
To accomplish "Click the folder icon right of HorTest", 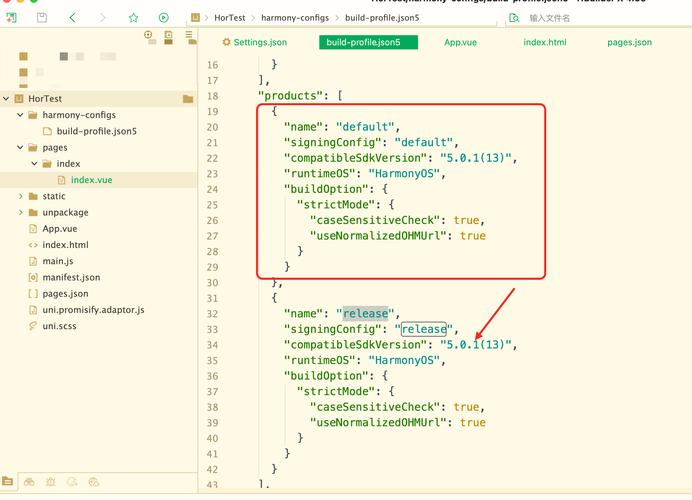I will click(x=188, y=99).
